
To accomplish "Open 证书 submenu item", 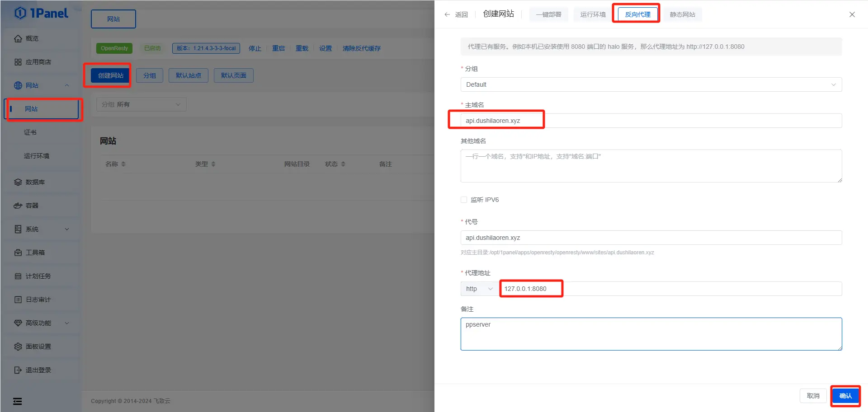I will (x=30, y=132).
